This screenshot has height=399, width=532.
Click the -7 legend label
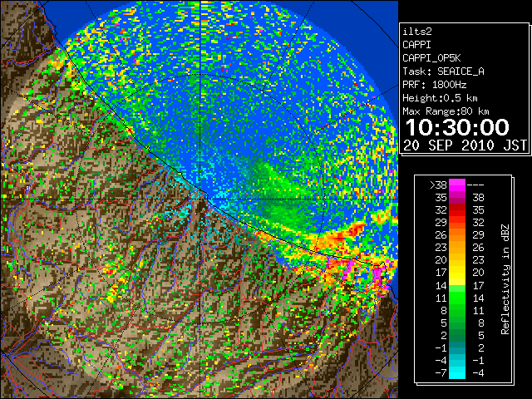pos(441,372)
